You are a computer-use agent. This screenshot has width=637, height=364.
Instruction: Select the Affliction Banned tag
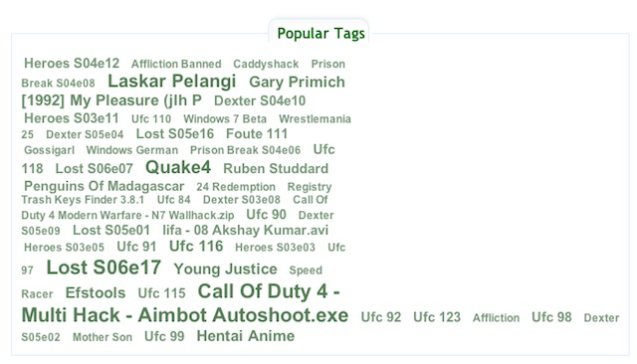click(x=176, y=64)
